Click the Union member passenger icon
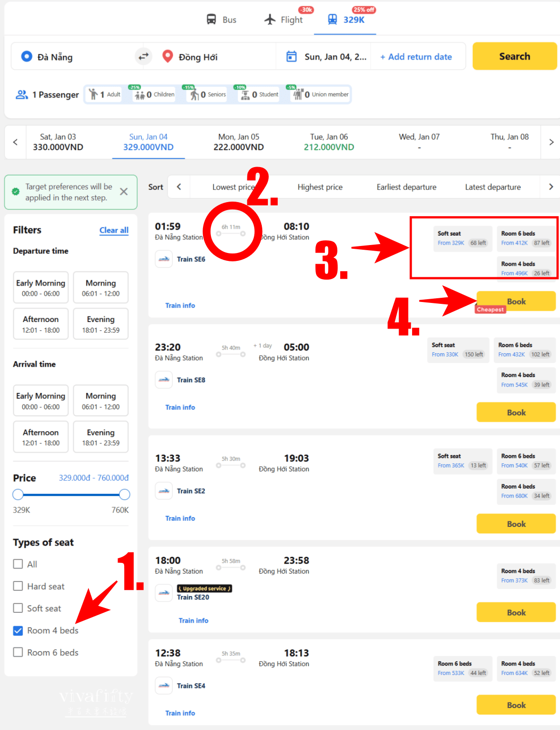Screen dimensions: 560x730 pos(298,95)
